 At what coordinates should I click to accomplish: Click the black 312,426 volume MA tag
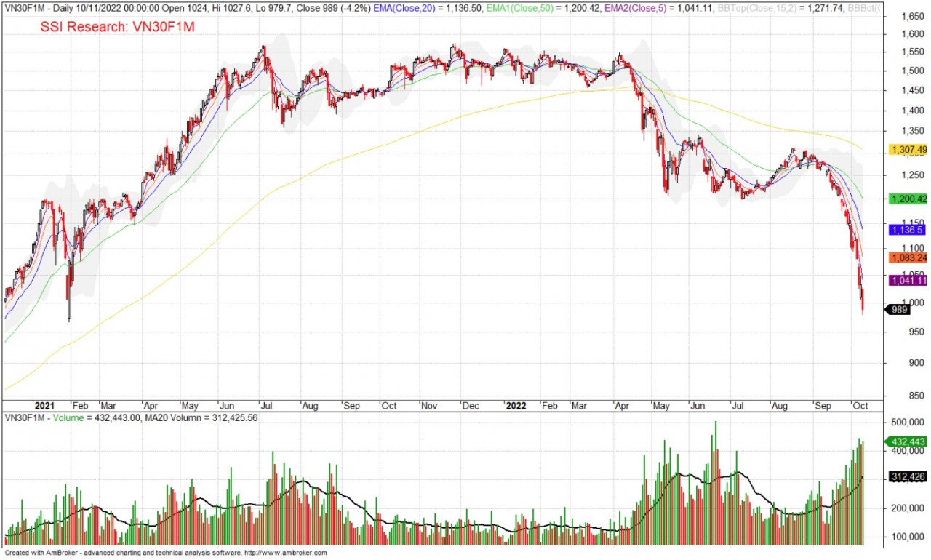(908, 477)
